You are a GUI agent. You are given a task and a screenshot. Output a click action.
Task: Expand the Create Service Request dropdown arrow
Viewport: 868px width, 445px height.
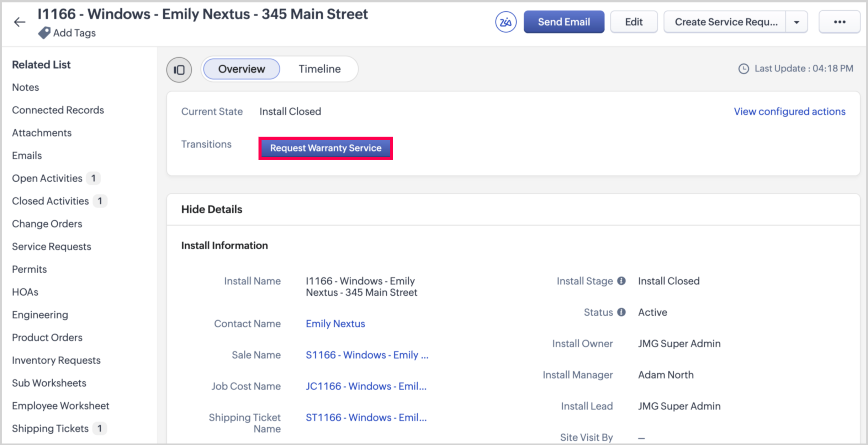[x=796, y=22]
